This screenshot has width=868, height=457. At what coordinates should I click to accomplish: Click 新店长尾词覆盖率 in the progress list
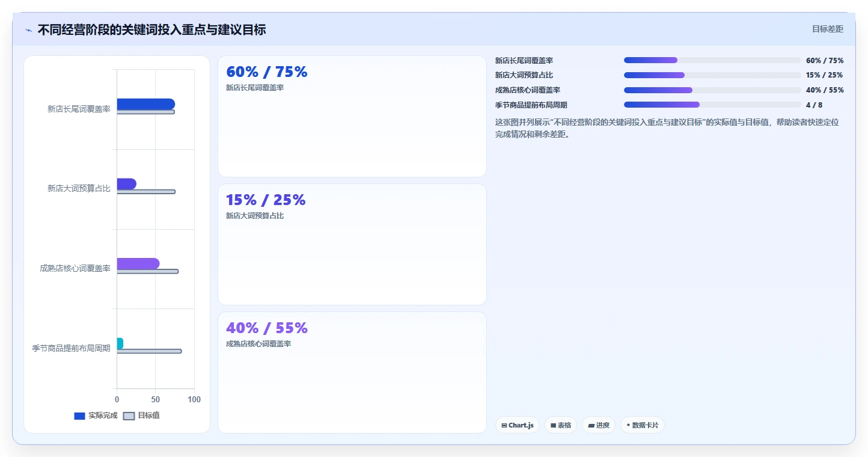click(x=524, y=61)
